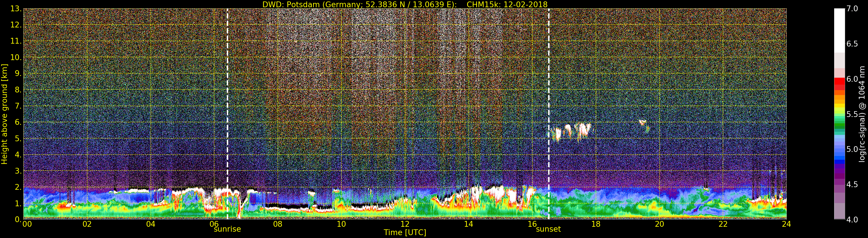This screenshot has width=868, height=238.
Task: Click the "10" time axis tick label
Action: click(x=341, y=224)
